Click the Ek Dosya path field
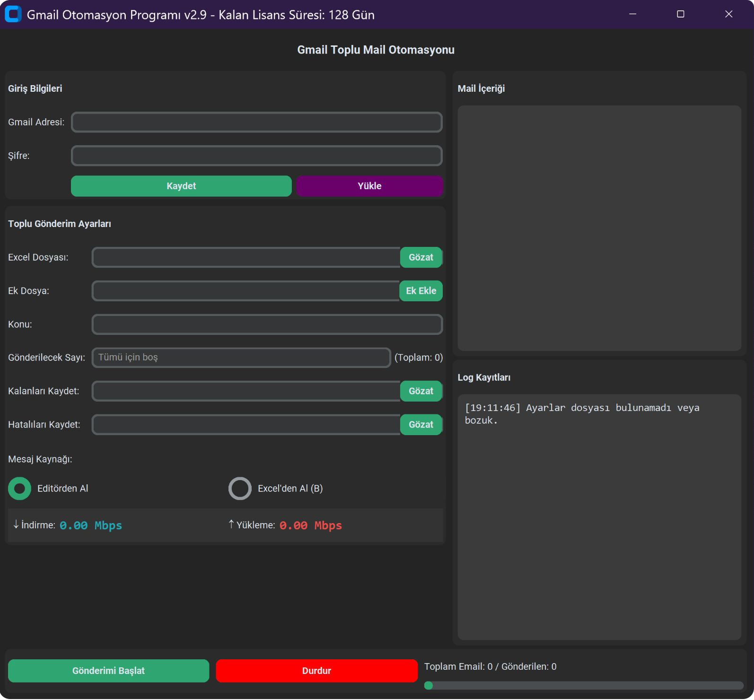The height and width of the screenshot is (700, 754). pyautogui.click(x=245, y=291)
